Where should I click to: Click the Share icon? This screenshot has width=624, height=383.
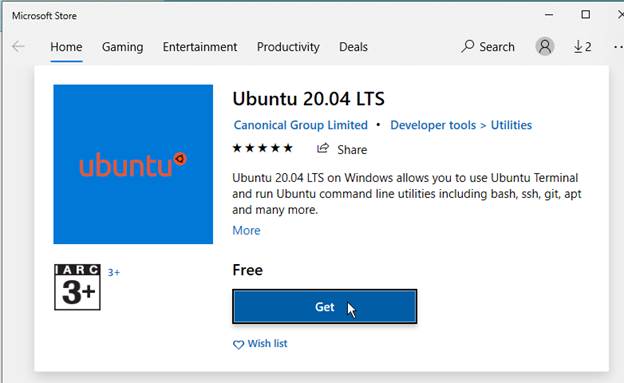coord(323,149)
